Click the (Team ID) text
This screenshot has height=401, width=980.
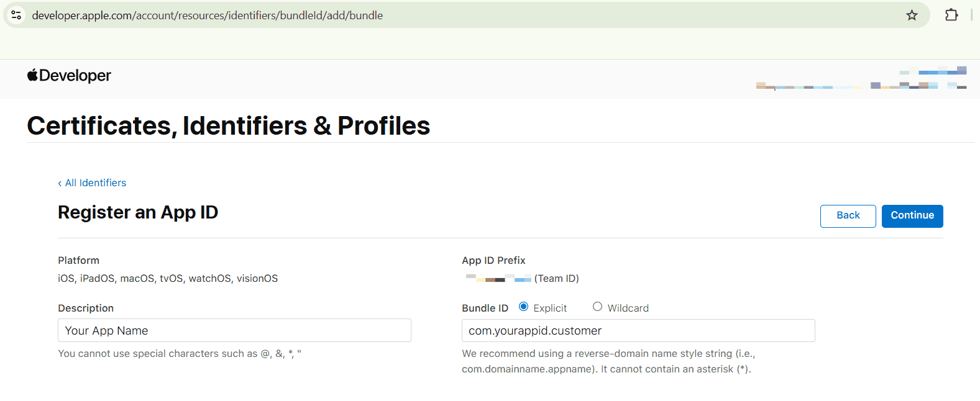pos(556,279)
